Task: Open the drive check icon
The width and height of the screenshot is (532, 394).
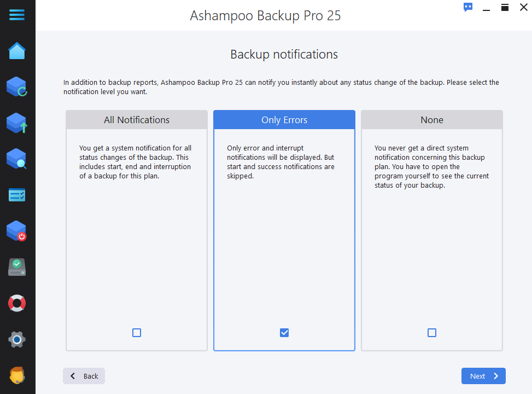Action: [17, 267]
